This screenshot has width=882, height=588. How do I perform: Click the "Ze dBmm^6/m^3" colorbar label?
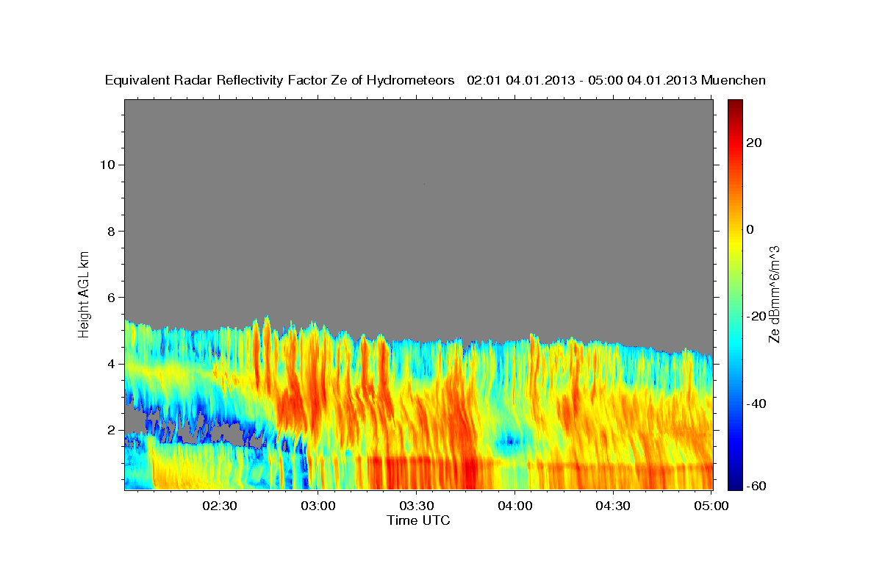[x=774, y=294]
